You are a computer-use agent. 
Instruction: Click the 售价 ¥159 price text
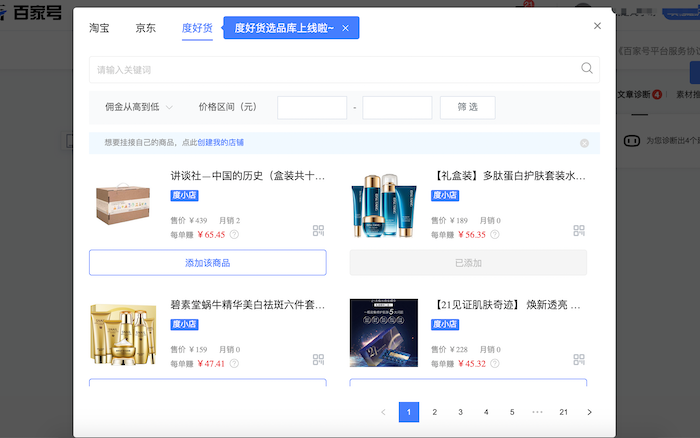(x=189, y=350)
